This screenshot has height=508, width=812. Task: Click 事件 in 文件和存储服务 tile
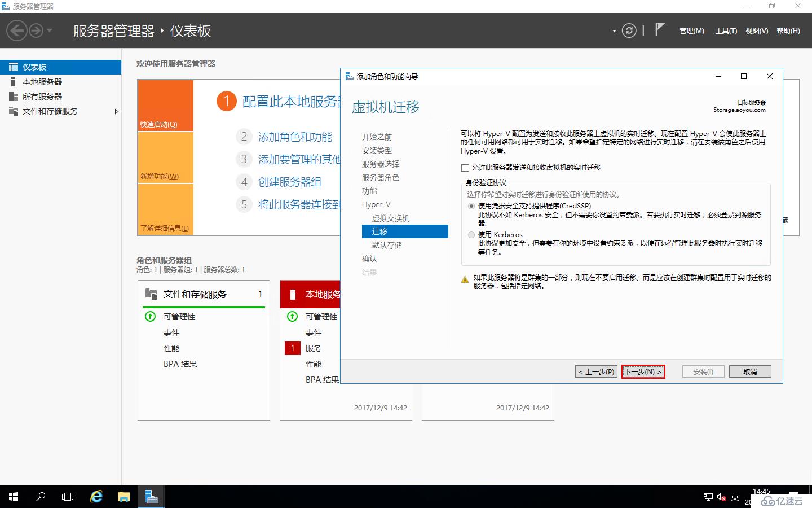click(171, 332)
